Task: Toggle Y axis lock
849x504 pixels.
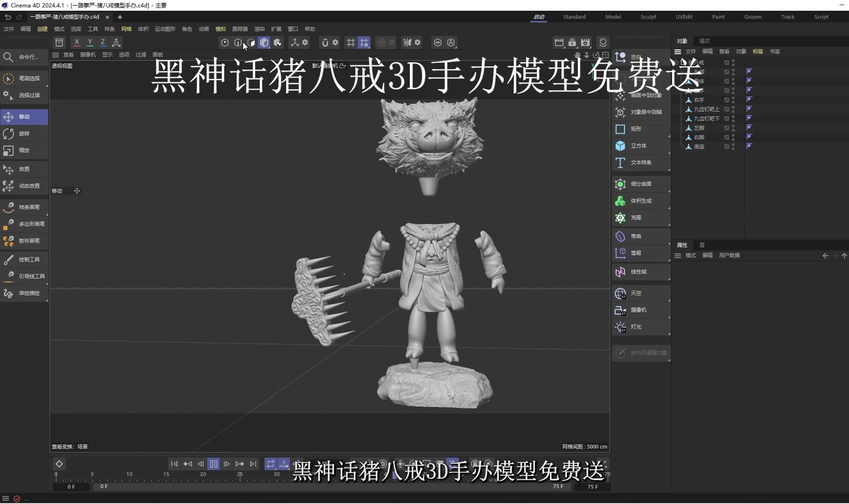Action: click(90, 42)
